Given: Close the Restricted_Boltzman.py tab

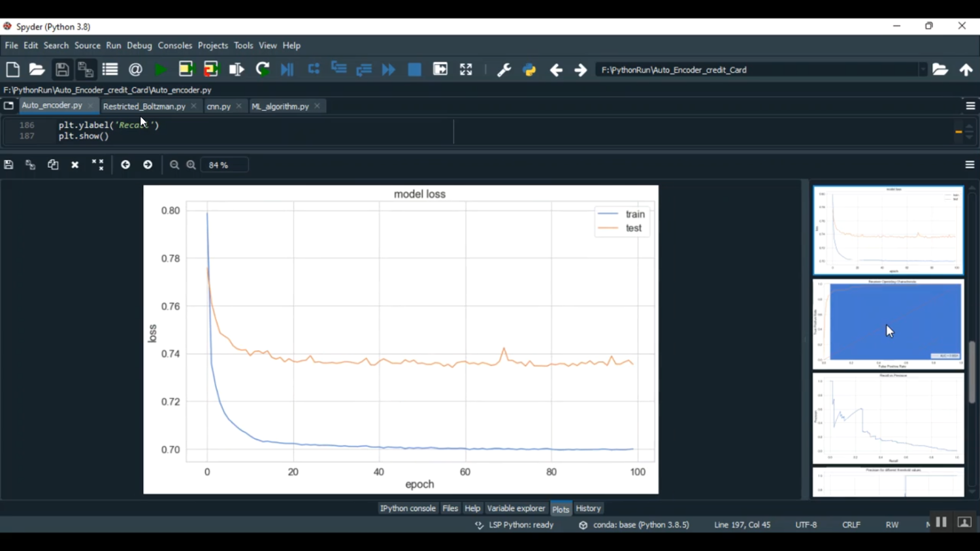Looking at the screenshot, I should point(194,106).
